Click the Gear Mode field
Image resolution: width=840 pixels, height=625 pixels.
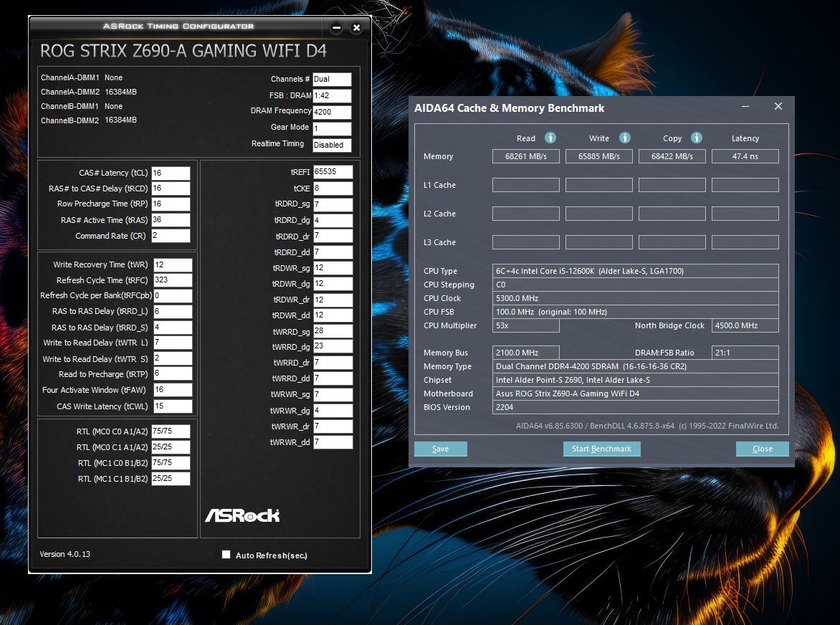(x=332, y=128)
